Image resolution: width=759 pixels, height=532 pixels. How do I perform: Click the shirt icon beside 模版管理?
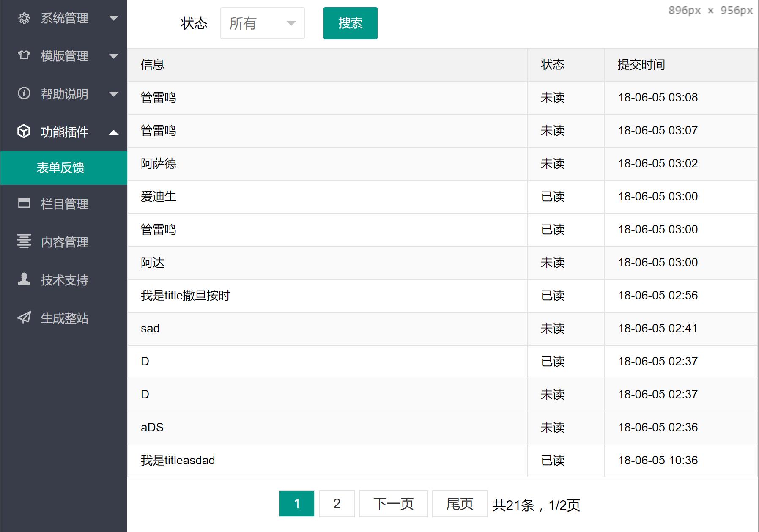[24, 55]
